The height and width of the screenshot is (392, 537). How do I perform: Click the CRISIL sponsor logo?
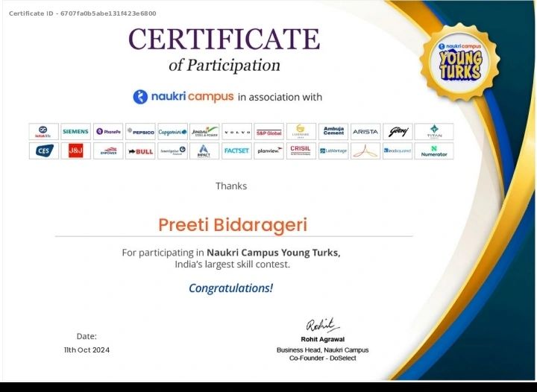coord(301,151)
